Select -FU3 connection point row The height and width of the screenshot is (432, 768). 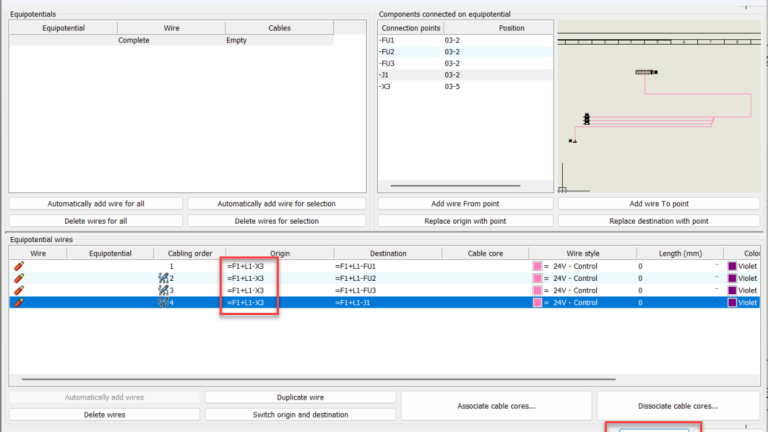coord(465,63)
